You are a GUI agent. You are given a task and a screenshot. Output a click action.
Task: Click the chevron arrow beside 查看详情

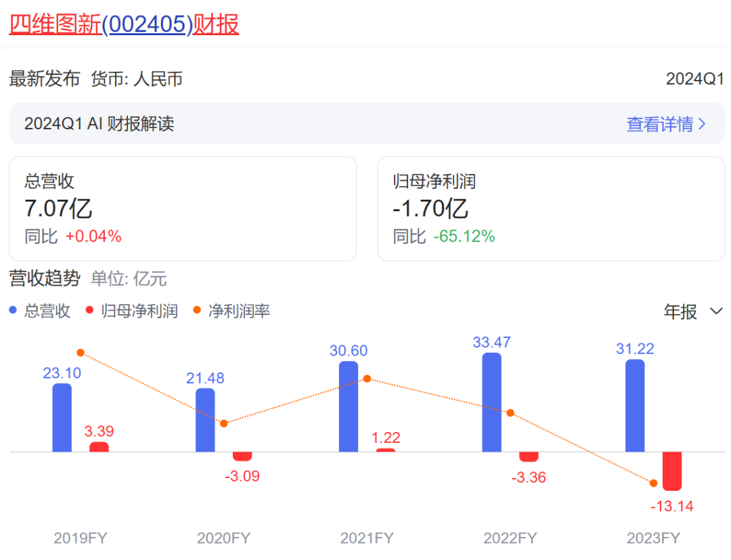[x=702, y=124]
